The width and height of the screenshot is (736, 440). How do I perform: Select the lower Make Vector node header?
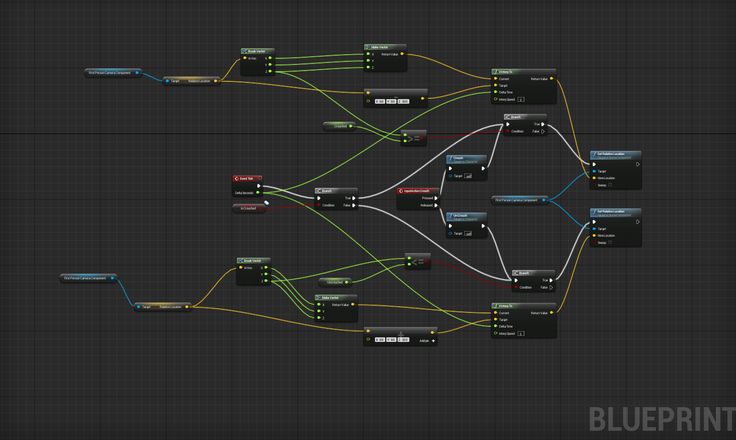336,298
